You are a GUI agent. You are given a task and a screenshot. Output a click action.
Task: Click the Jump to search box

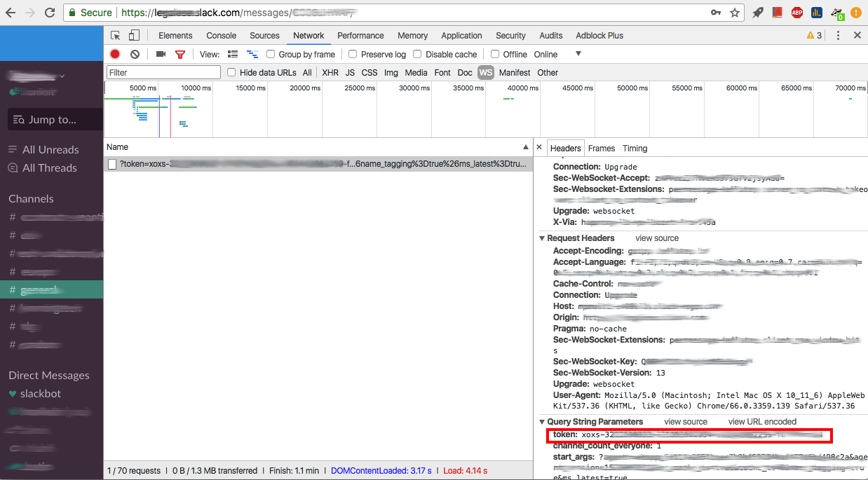pos(55,120)
